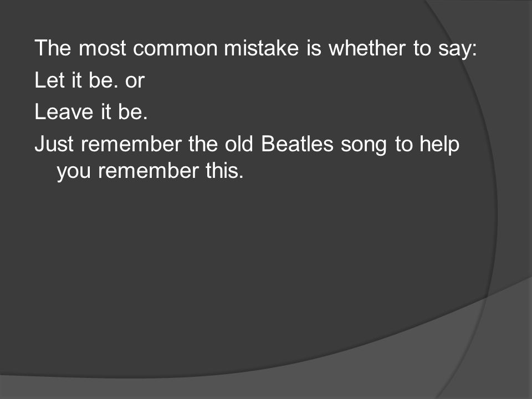This screenshot has width=532, height=399.
Task: Click the word 'whether' in first line
Action: (x=367, y=48)
